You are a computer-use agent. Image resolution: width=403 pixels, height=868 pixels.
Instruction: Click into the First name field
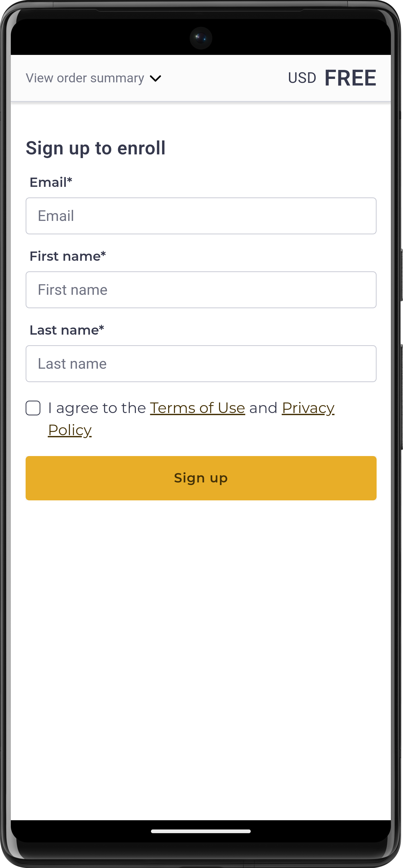point(201,290)
